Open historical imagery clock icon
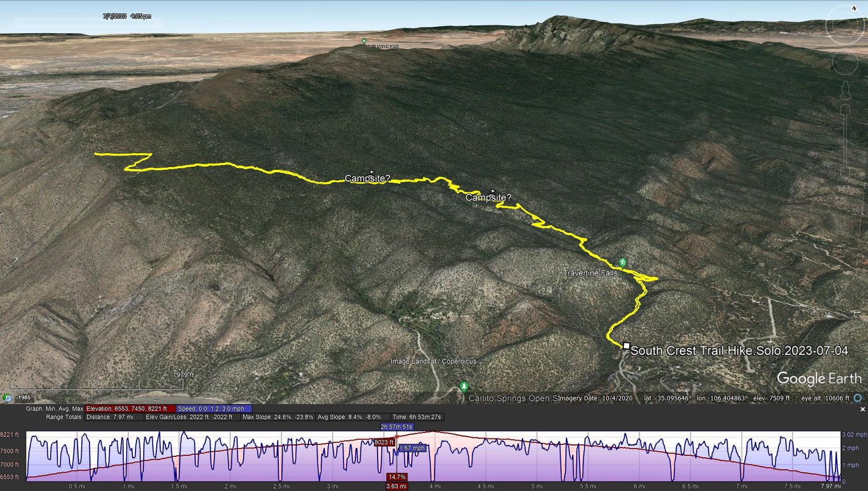This screenshot has height=491, width=868. (x=7, y=398)
